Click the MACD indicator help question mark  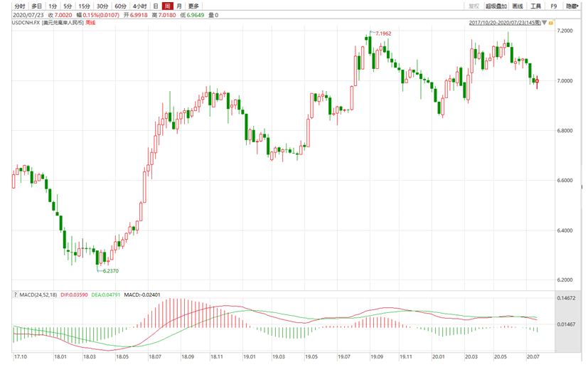pos(16,294)
